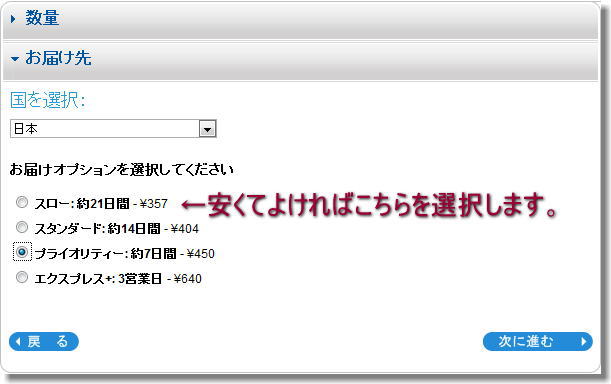
Task: Expand the 数量 section triangle
Action: [13, 19]
